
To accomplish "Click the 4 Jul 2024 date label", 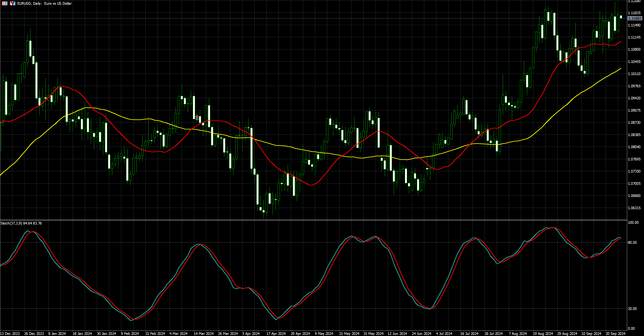I will [444, 334].
